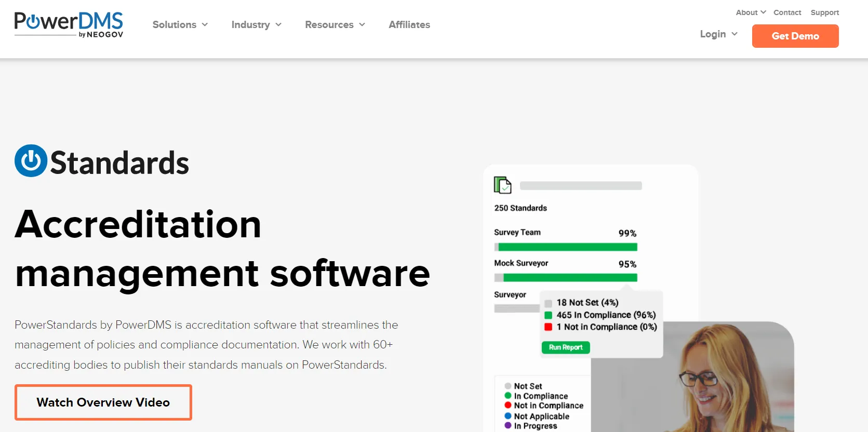The image size is (868, 432).
Task: Go to the Affiliates page
Action: point(409,24)
